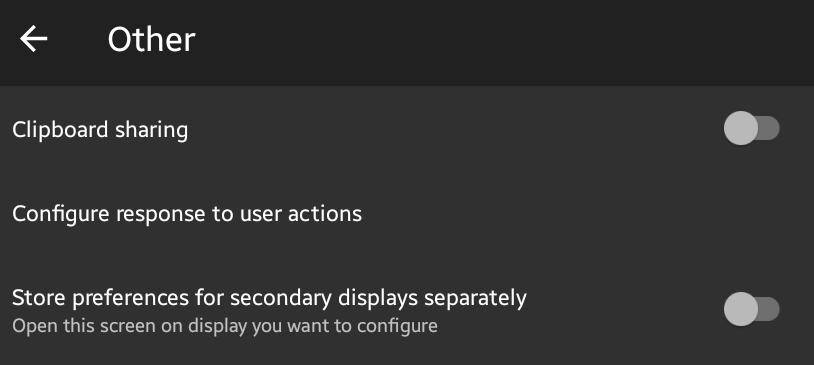Click the word 'Configure' in second setting
The width and height of the screenshot is (814, 365).
pyautogui.click(x=61, y=214)
